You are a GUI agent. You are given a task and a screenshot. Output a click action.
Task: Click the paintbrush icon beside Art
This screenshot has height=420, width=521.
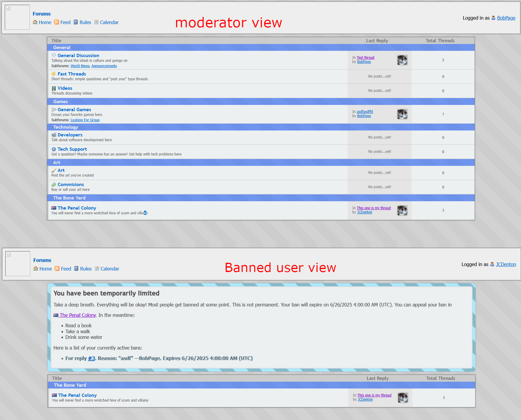pyautogui.click(x=54, y=170)
